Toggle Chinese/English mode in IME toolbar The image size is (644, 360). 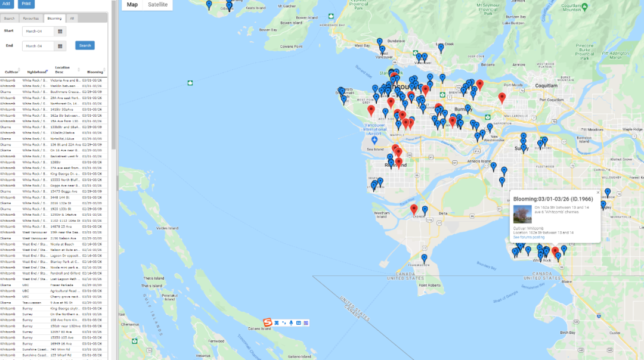[277, 322]
